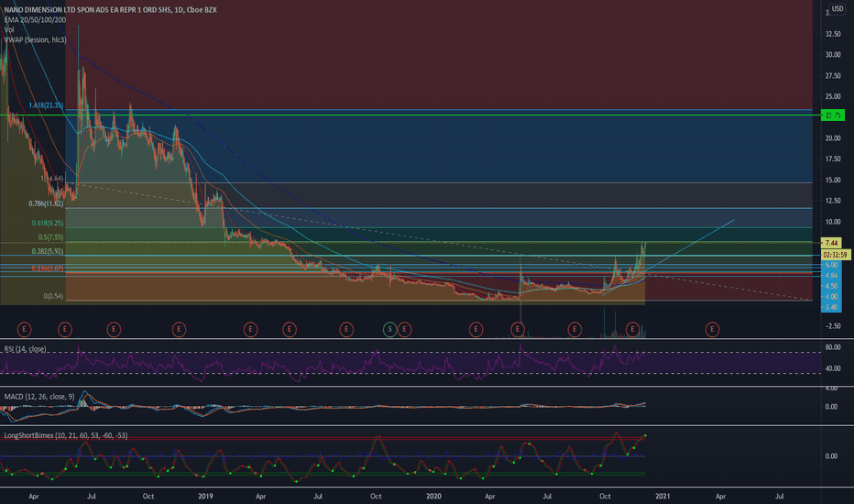
Task: Click the 2020 label on the time axis
Action: pos(433,496)
